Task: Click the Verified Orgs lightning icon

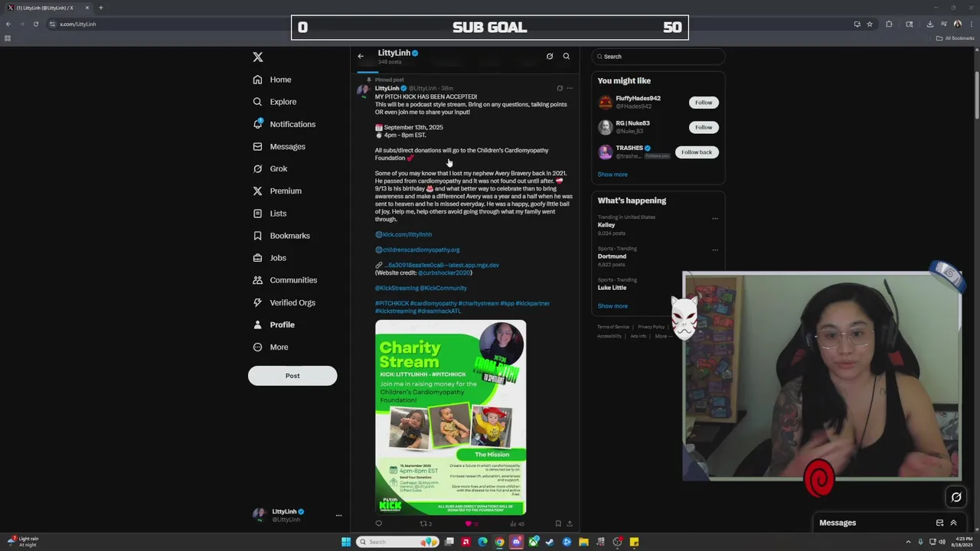Action: (x=257, y=302)
